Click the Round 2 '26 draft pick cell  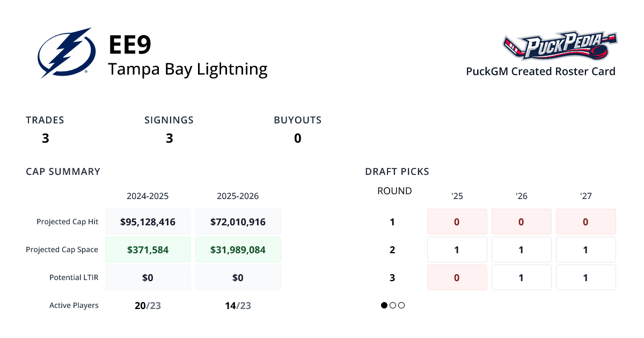click(x=521, y=249)
